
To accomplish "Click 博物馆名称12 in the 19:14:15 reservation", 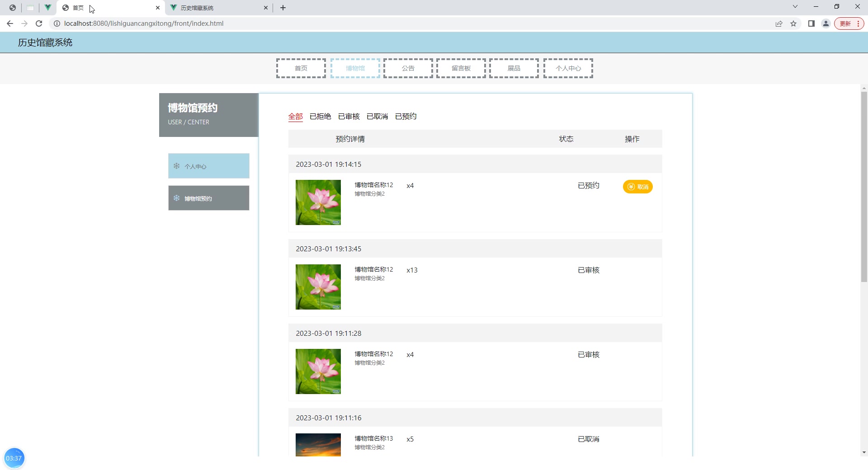I will click(x=374, y=185).
